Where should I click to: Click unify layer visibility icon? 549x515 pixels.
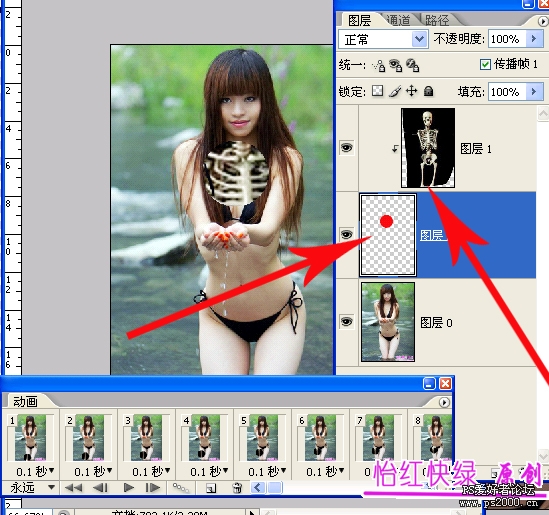pos(396,65)
